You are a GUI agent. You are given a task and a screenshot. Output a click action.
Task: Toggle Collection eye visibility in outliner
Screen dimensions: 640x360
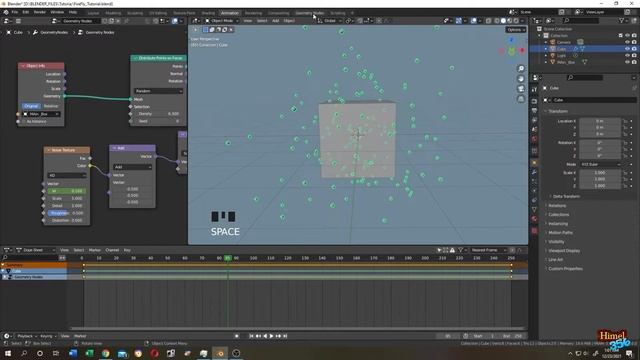[627, 36]
